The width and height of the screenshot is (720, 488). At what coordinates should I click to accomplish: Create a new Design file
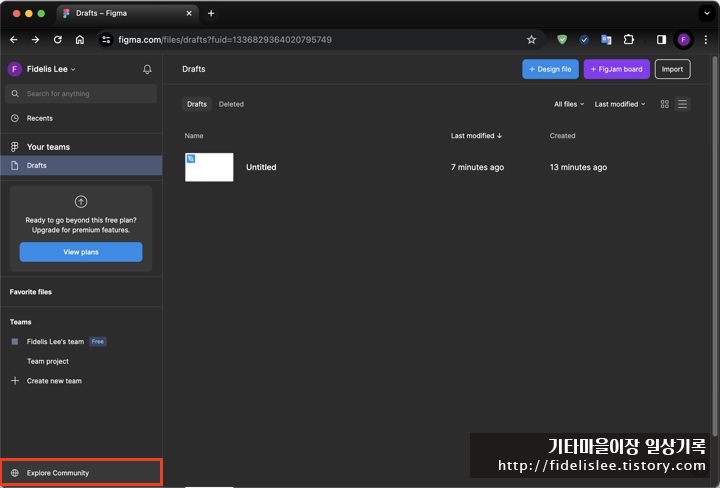point(550,69)
